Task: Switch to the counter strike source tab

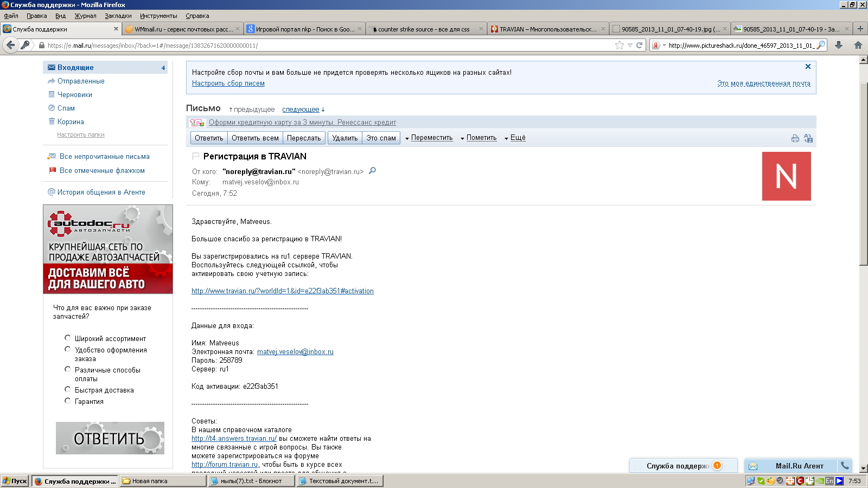Action: pos(426,29)
